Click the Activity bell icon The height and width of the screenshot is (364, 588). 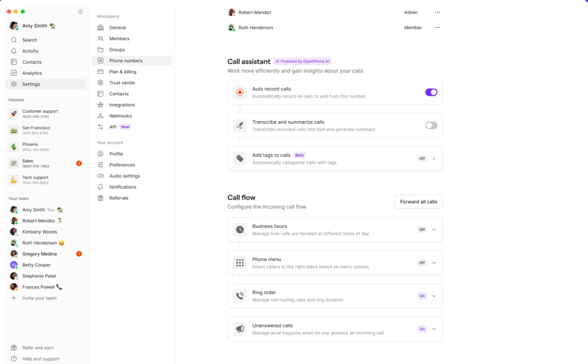(x=14, y=51)
